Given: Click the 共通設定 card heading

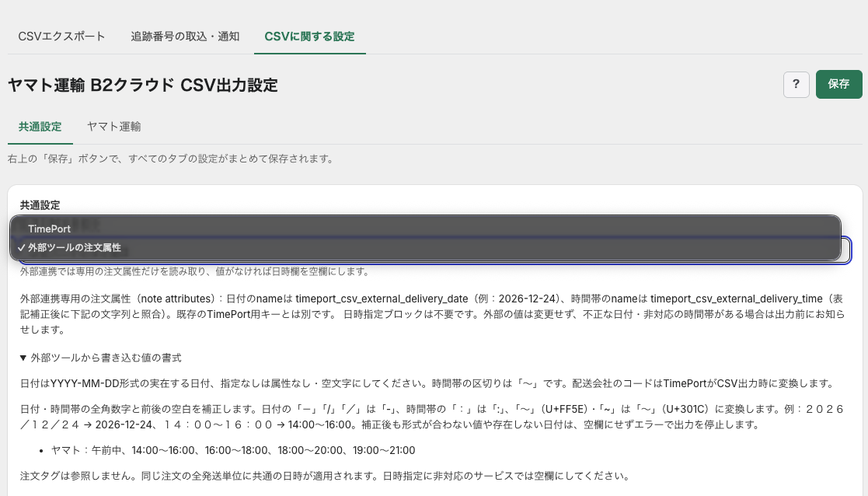Looking at the screenshot, I should click(40, 205).
